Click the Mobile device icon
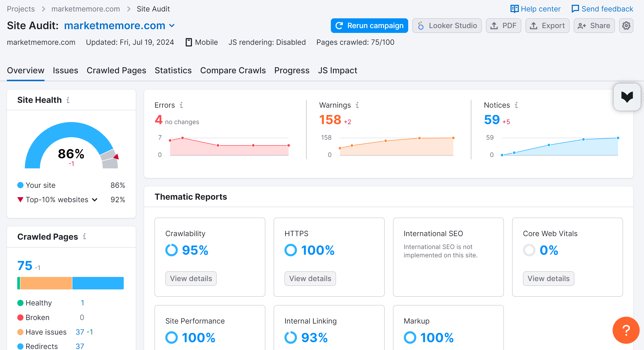 click(x=189, y=42)
